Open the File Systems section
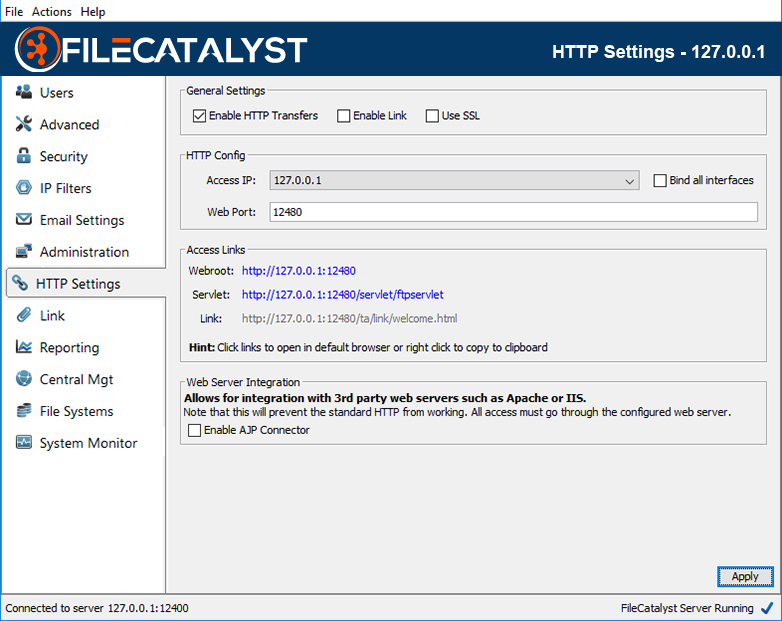 [x=76, y=412]
